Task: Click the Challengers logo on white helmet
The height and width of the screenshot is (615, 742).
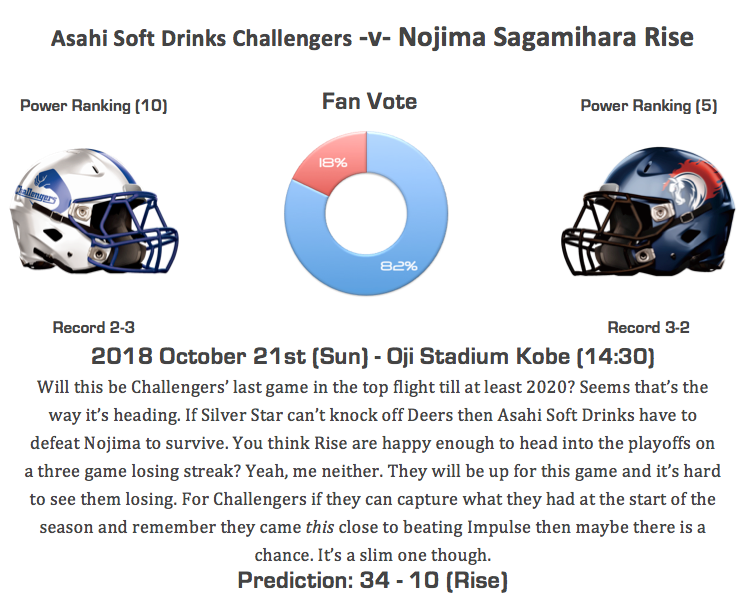Action: tap(38, 190)
